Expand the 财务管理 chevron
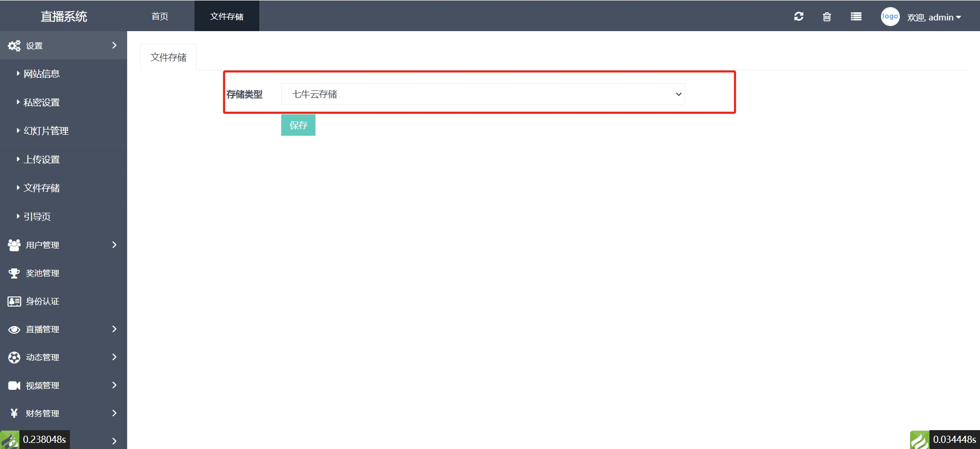The width and height of the screenshot is (980, 449). click(114, 413)
